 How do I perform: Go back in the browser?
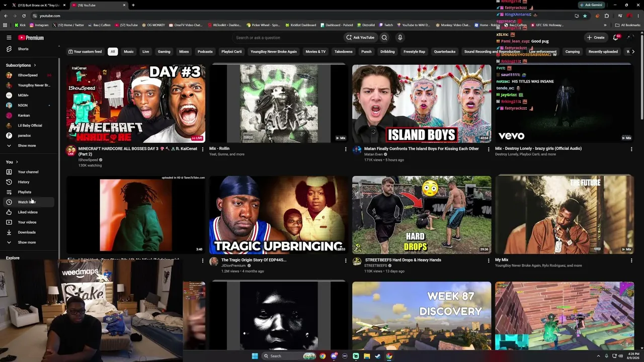click(6, 16)
